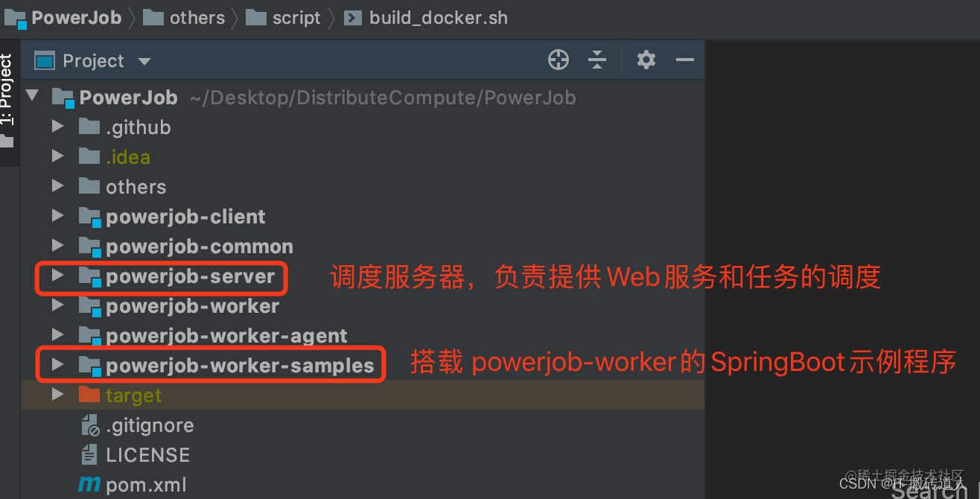Click the others folder icon in tree
This screenshot has width=980, height=499.
coord(89,185)
